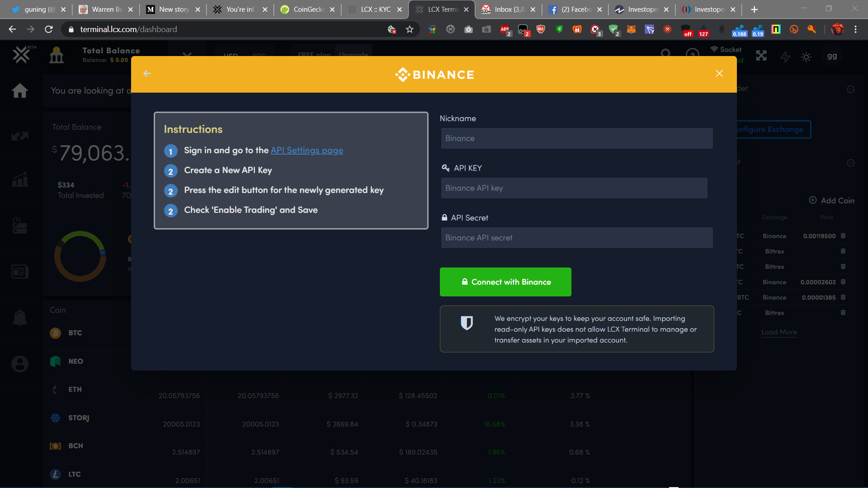This screenshot has height=488, width=868.
Task: Go back using the Binance modal arrow
Action: 147,74
